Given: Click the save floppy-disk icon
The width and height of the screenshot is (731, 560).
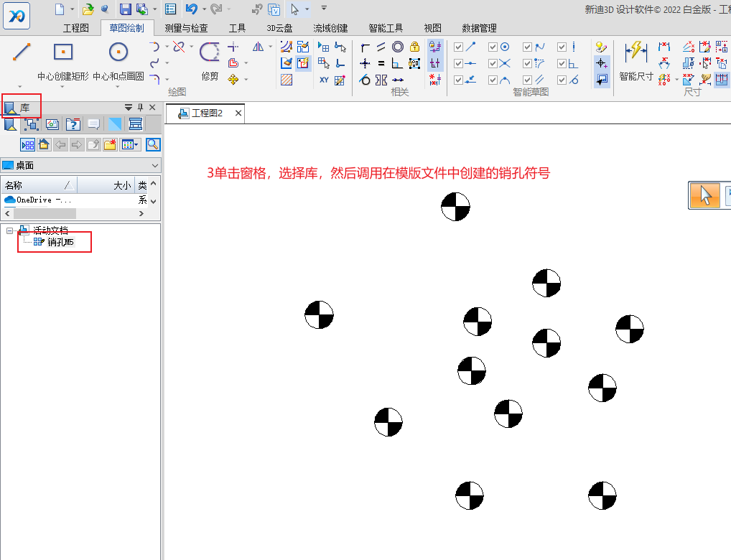Looking at the screenshot, I should (126, 9).
